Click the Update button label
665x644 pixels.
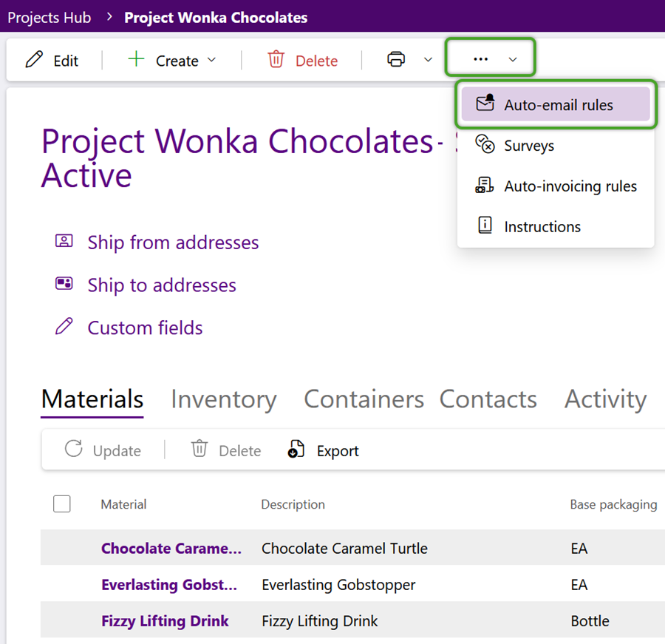pyautogui.click(x=117, y=450)
